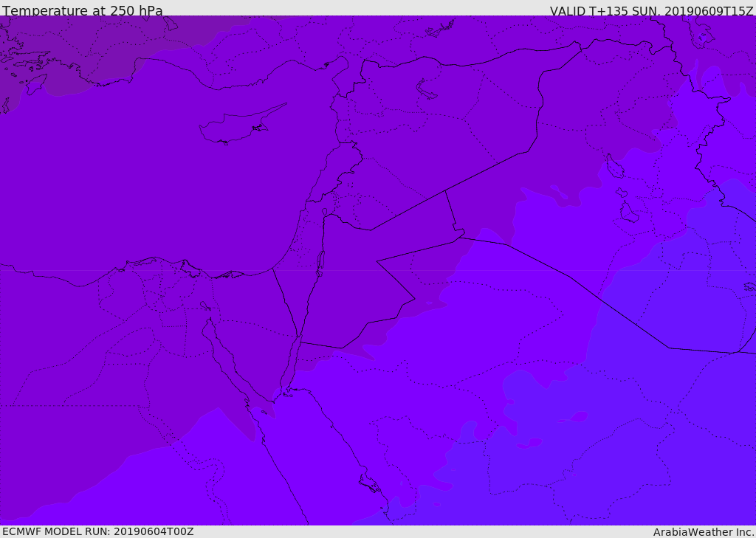Click the 'Temperature at 250 hPa' title text
The height and width of the screenshot is (538, 756).
click(83, 10)
